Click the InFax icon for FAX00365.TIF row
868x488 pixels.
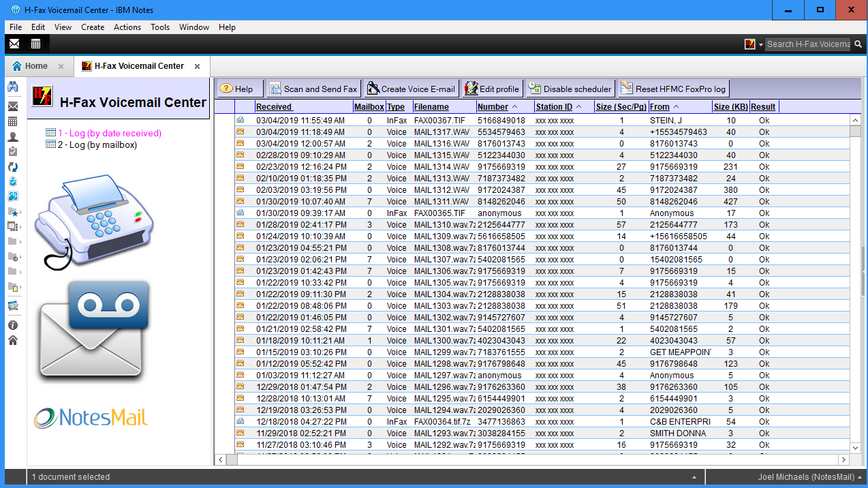240,213
